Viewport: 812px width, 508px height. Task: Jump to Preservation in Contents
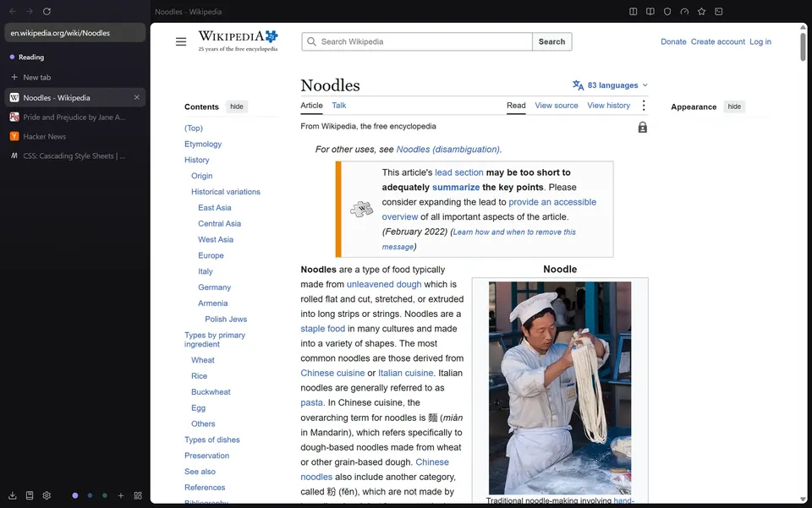click(x=206, y=456)
